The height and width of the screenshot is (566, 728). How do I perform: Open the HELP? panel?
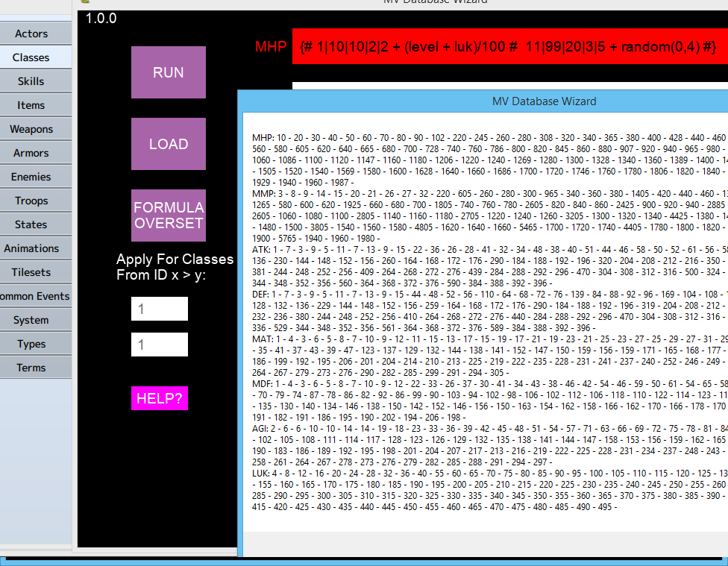[159, 398]
